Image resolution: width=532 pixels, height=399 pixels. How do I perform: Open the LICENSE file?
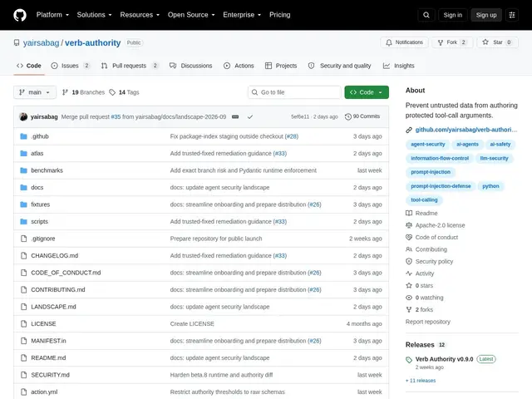(43, 323)
